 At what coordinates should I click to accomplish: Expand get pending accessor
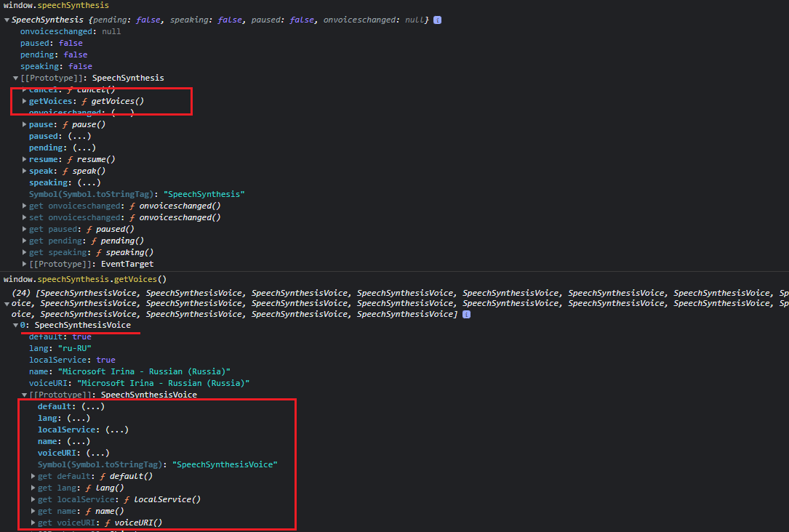tap(24, 241)
